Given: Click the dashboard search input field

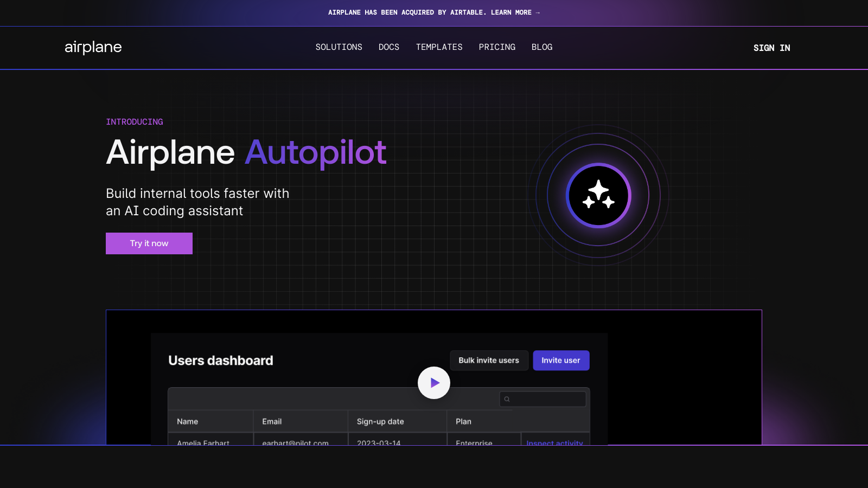Looking at the screenshot, I should click(542, 399).
